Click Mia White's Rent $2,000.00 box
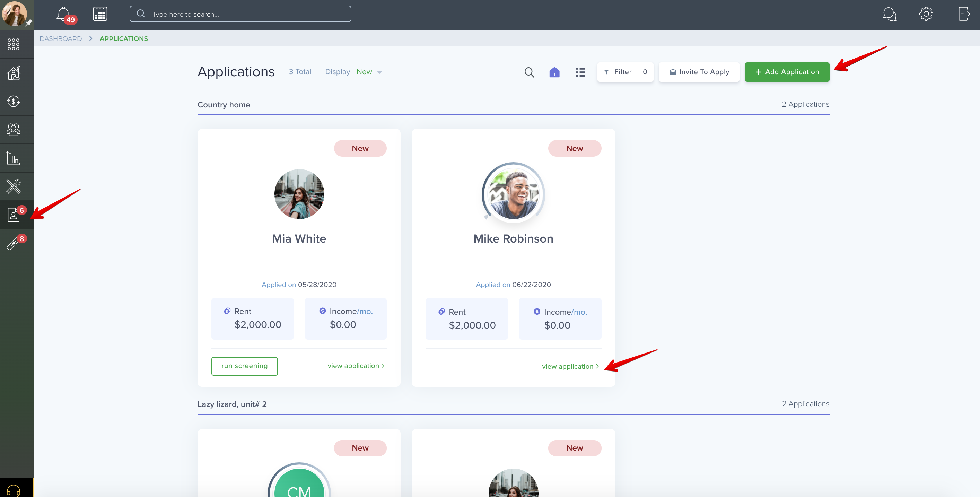Viewport: 980px width, 497px height. click(x=253, y=319)
